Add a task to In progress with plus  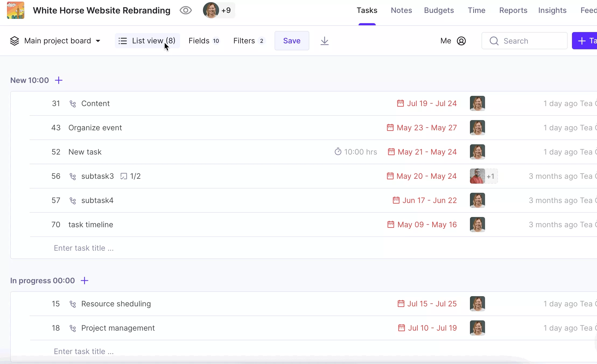[85, 281]
